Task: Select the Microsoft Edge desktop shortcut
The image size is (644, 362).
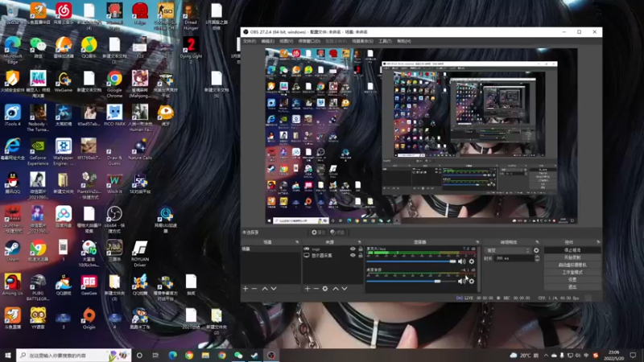Action: point(12,50)
